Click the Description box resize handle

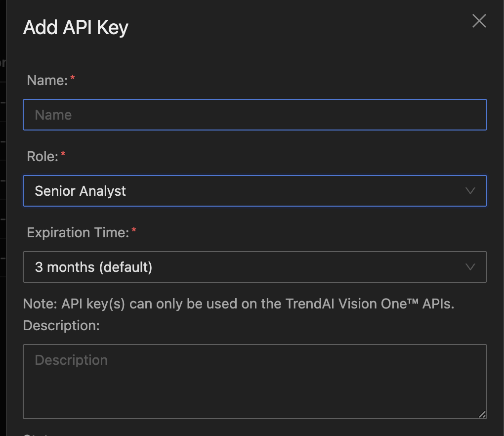482,414
